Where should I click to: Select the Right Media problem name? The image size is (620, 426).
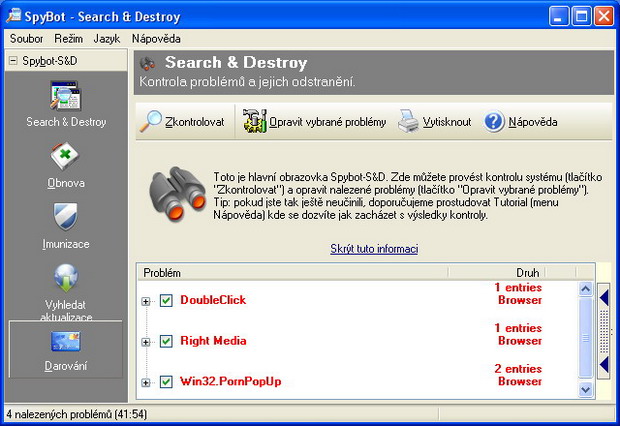click(213, 341)
